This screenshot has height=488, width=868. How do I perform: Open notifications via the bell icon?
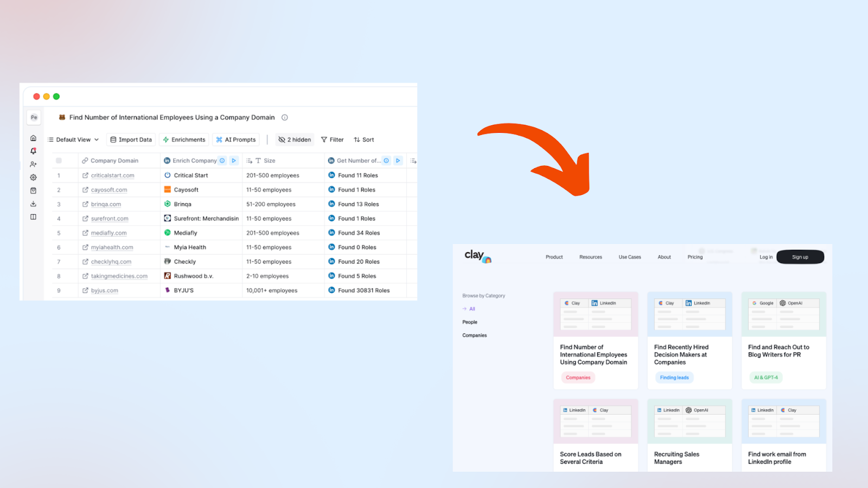(33, 151)
